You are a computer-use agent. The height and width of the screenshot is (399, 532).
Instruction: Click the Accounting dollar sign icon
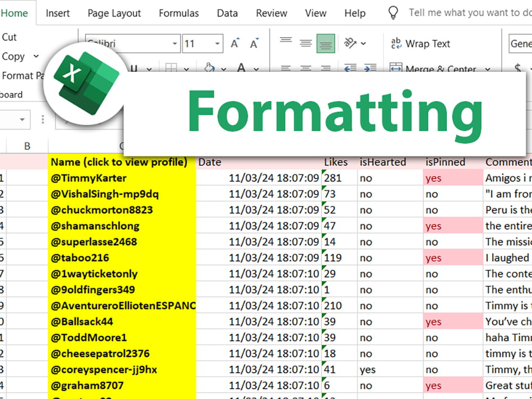tap(518, 68)
